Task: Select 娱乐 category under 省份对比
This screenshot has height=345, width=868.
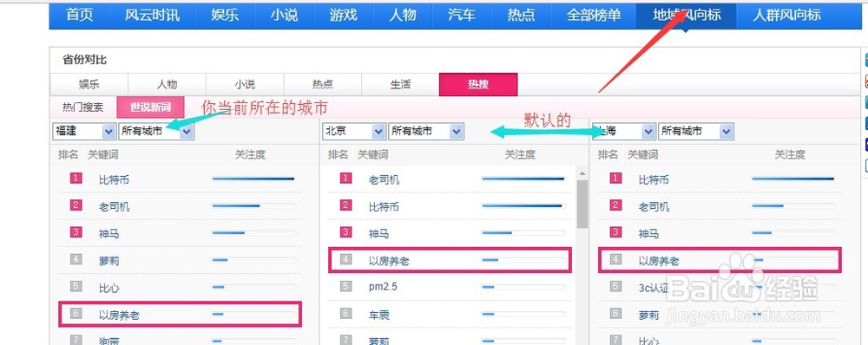Action: [89, 85]
